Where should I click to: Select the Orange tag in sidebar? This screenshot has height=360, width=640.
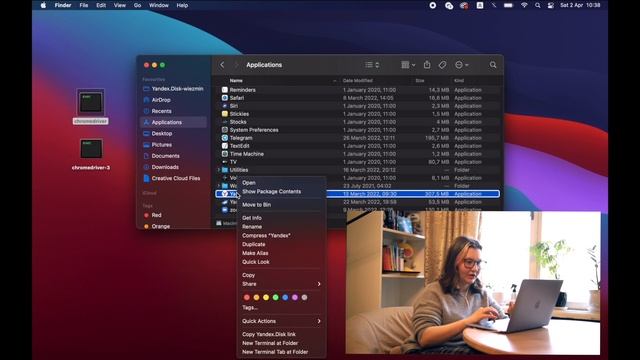tap(173, 226)
